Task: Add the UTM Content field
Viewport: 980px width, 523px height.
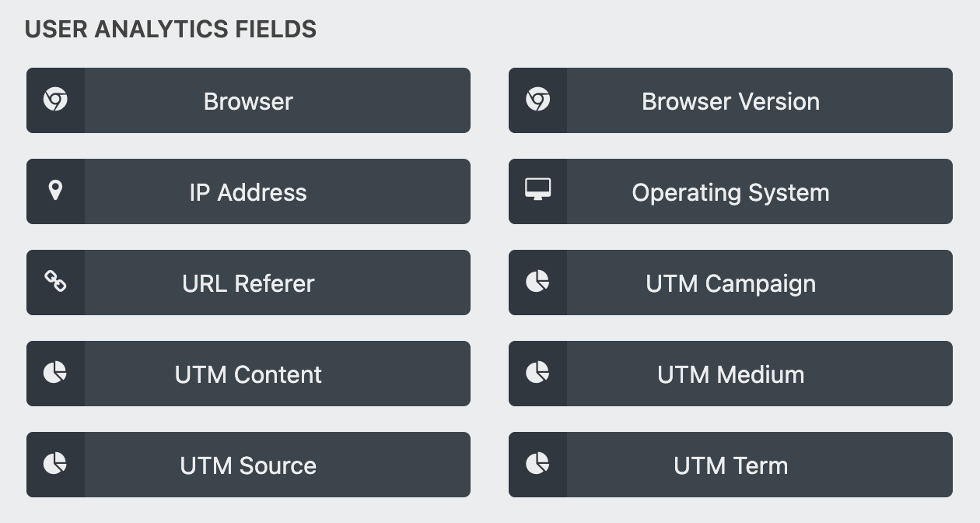Action: point(248,374)
